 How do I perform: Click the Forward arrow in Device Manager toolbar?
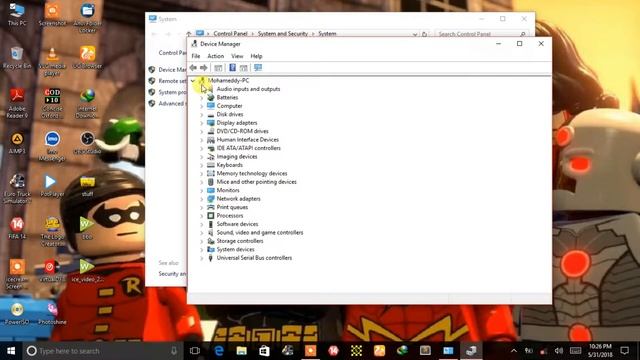pyautogui.click(x=203, y=68)
